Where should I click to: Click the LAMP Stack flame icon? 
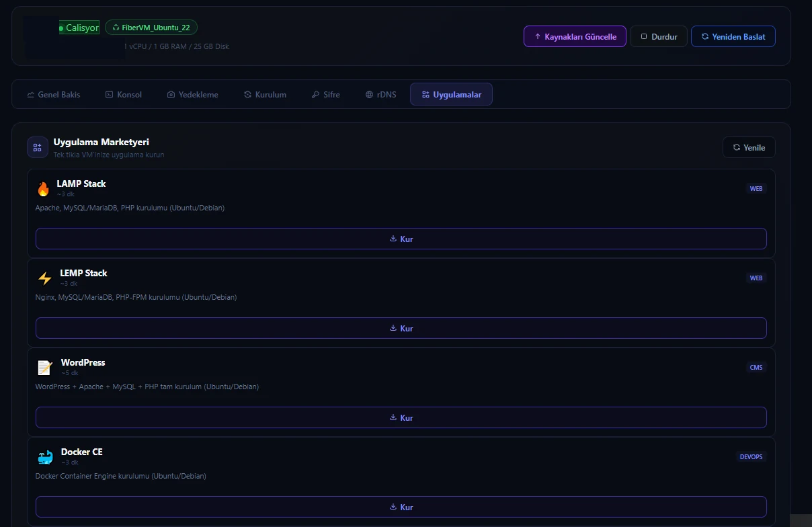43,189
